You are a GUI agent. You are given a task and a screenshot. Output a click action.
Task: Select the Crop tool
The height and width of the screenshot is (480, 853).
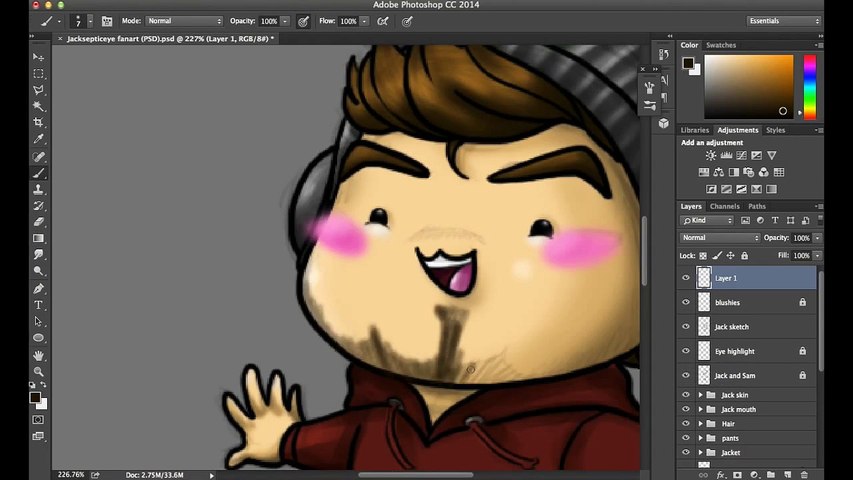pos(39,122)
